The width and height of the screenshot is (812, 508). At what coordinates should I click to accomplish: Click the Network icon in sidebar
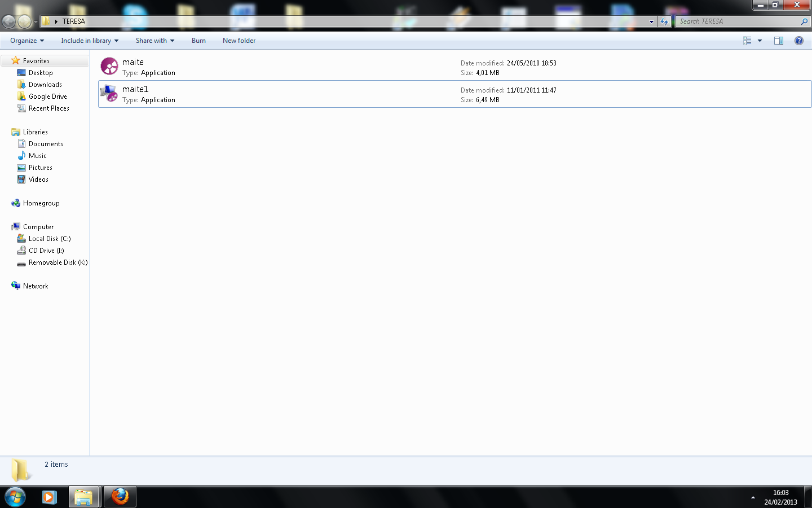[16, 286]
